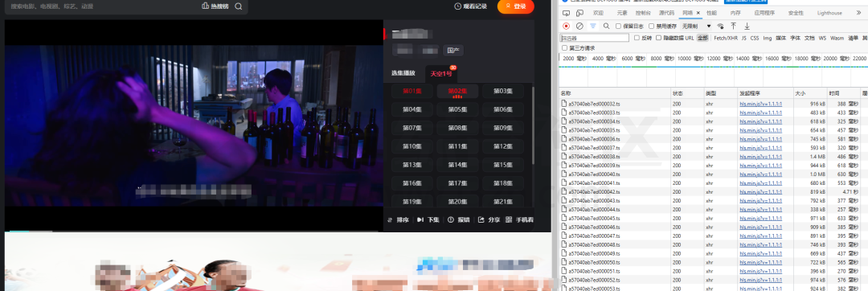Filter requests by Fetch/XHR
Viewport: 868px width, 291px height.
coord(726,38)
